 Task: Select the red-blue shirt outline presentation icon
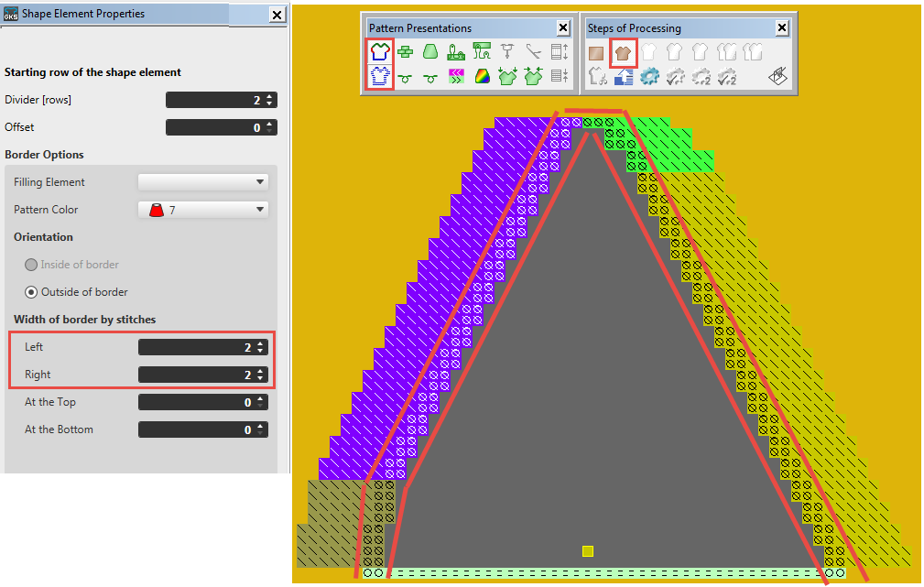pyautogui.click(x=379, y=52)
